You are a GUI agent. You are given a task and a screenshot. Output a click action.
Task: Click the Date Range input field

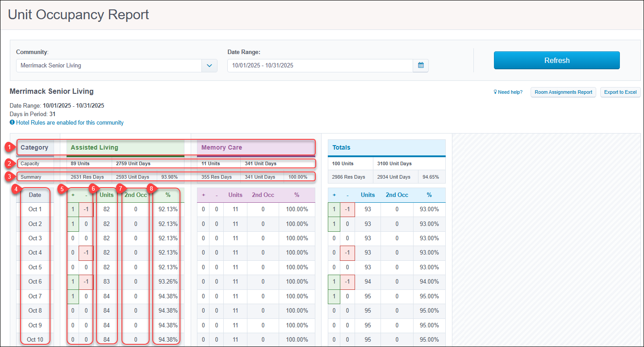coord(320,65)
